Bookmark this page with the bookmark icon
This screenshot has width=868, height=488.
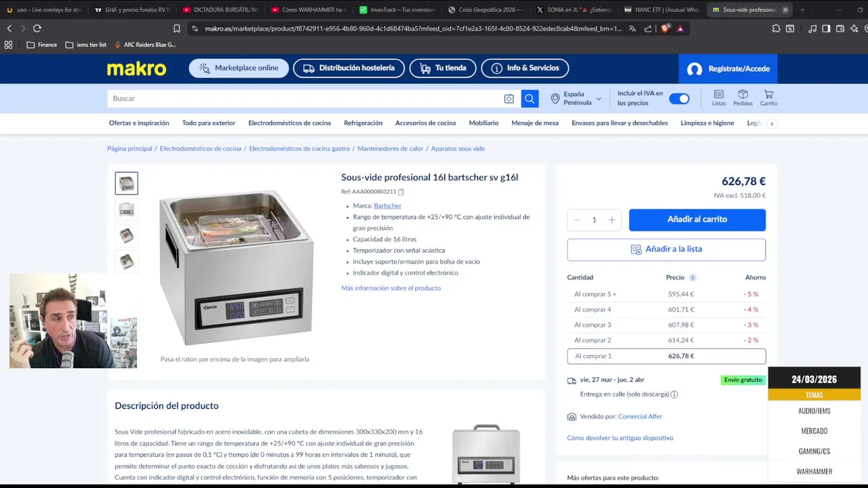coord(176,28)
